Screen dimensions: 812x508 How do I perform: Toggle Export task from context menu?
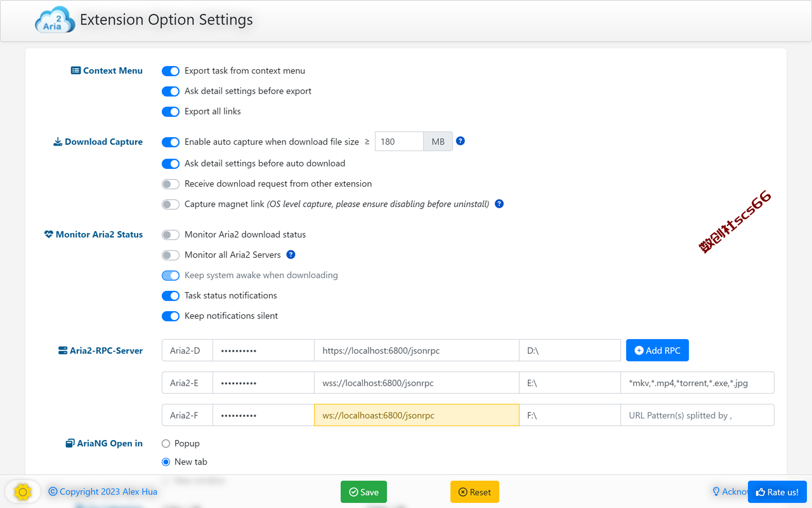pyautogui.click(x=171, y=71)
